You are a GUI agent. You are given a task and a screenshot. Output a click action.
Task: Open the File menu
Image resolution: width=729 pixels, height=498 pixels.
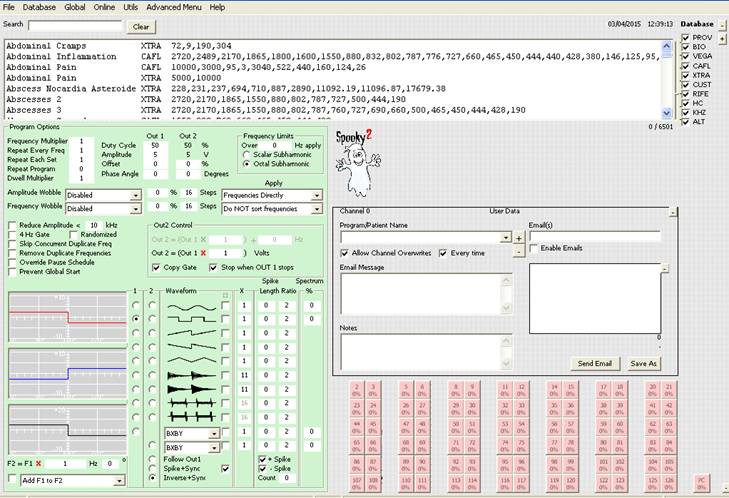click(9, 7)
